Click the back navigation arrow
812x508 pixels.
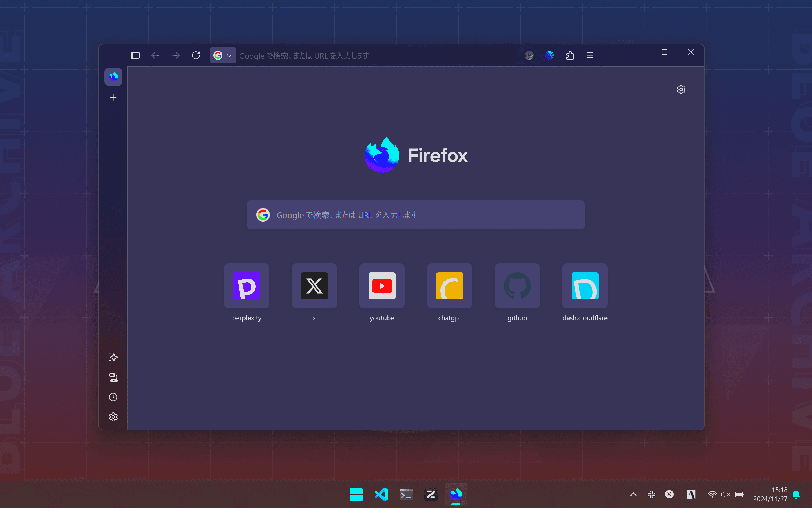click(x=155, y=55)
